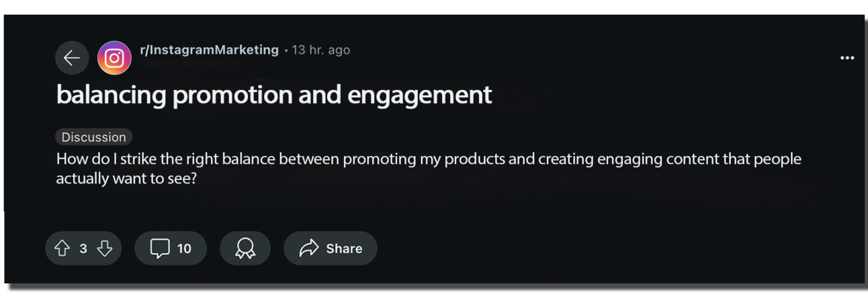Image resolution: width=868 pixels, height=298 pixels.
Task: Click the post title text
Action: pos(274,95)
